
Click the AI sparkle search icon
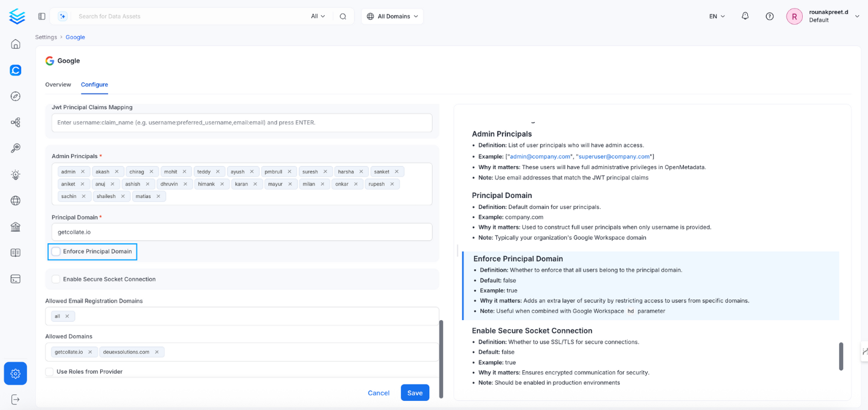(x=63, y=16)
